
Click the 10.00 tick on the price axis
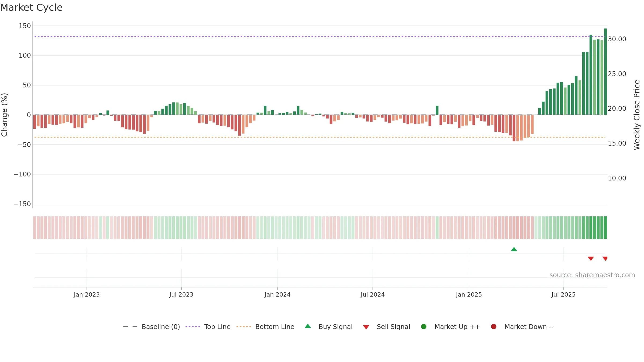(x=617, y=178)
